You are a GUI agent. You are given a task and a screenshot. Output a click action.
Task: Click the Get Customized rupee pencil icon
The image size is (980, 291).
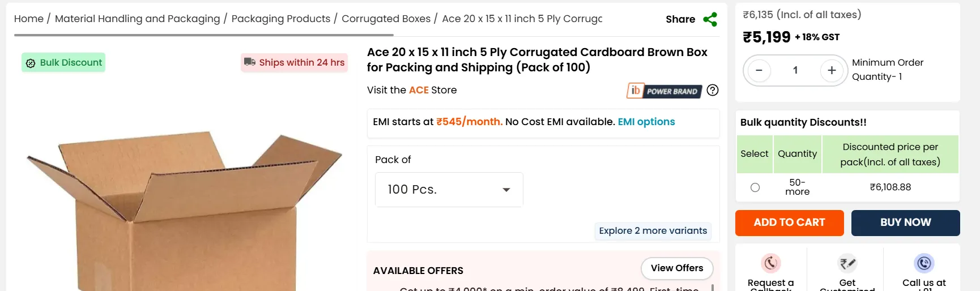847,263
